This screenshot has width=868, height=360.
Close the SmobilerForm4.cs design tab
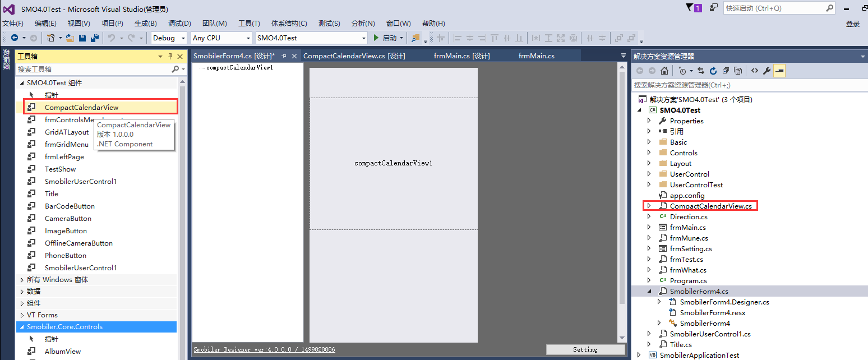point(294,56)
